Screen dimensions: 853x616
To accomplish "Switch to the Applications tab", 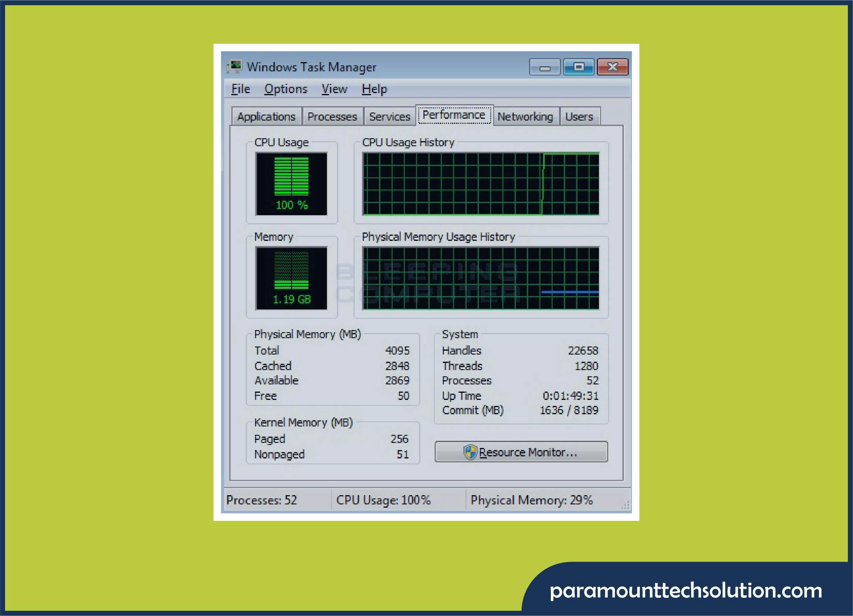I will (266, 117).
